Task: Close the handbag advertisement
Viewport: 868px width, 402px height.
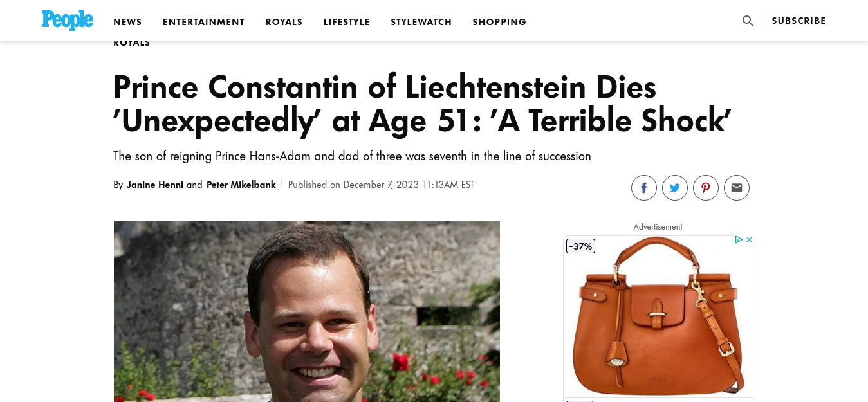Action: coord(749,240)
